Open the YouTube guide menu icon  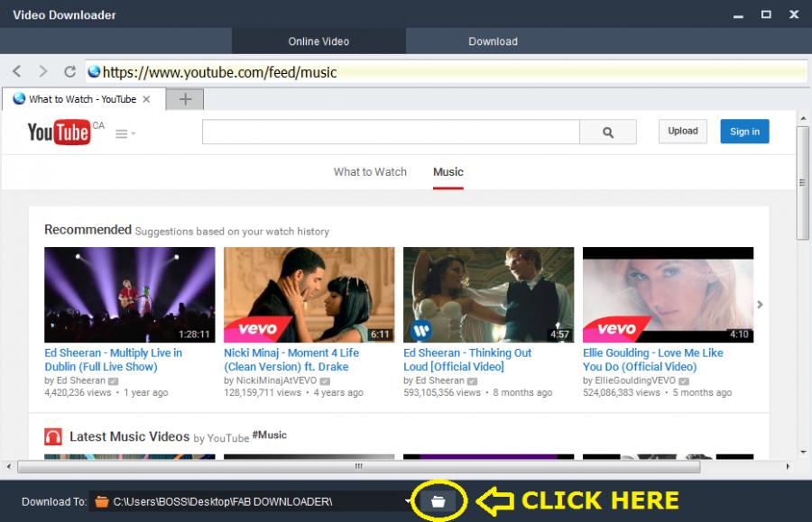click(125, 134)
